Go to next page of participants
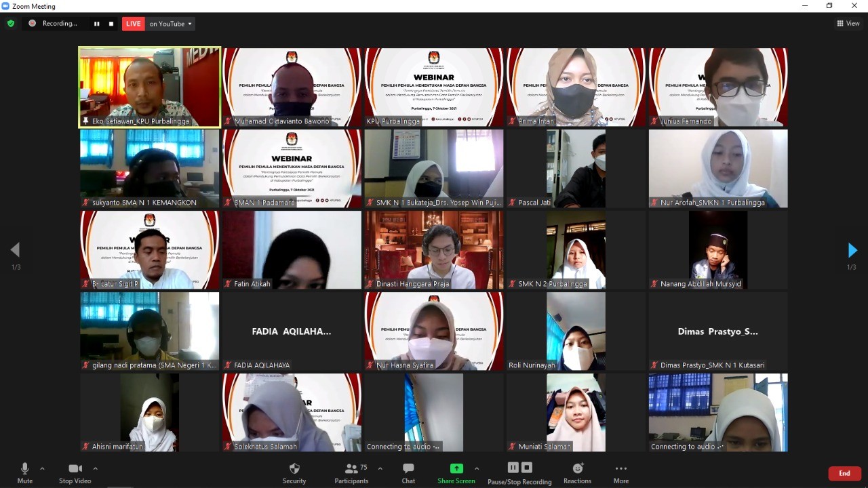This screenshot has height=488, width=868. (x=852, y=250)
